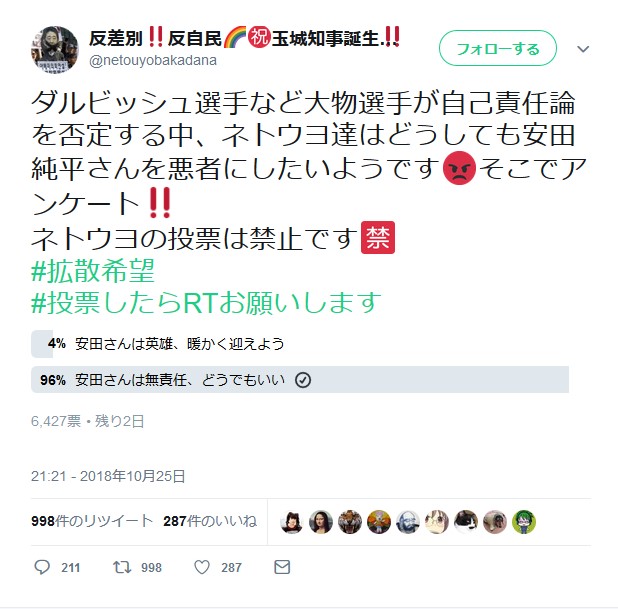Select poll option 安田さんは英雄、暖かく迎えよう
Screen dimensions: 618x609
pyautogui.click(x=179, y=344)
